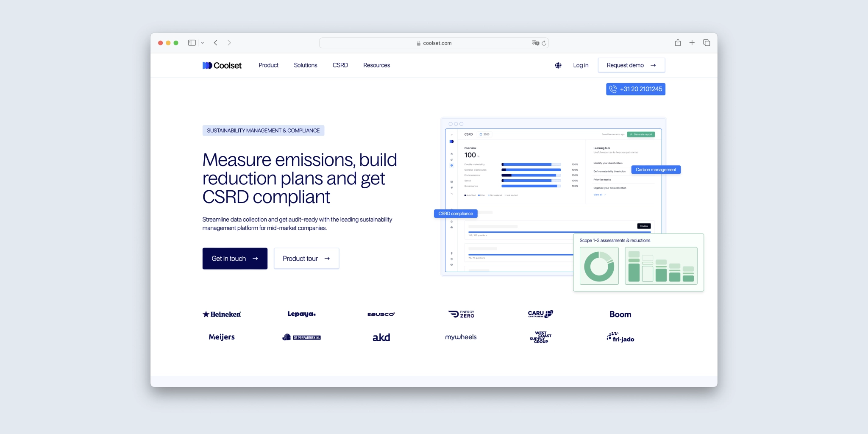Viewport: 868px width, 434px height.
Task: Click the new tab plus icon
Action: click(x=692, y=42)
